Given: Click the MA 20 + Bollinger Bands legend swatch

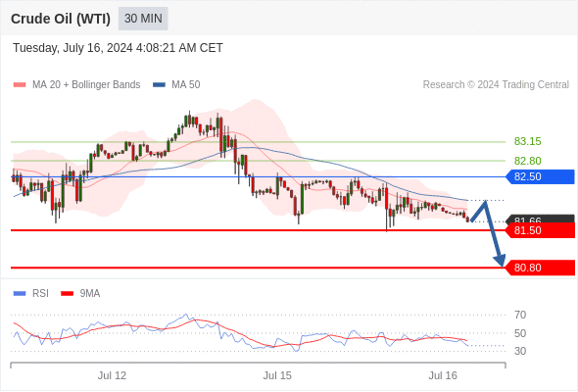Looking at the screenshot, I should tap(20, 85).
